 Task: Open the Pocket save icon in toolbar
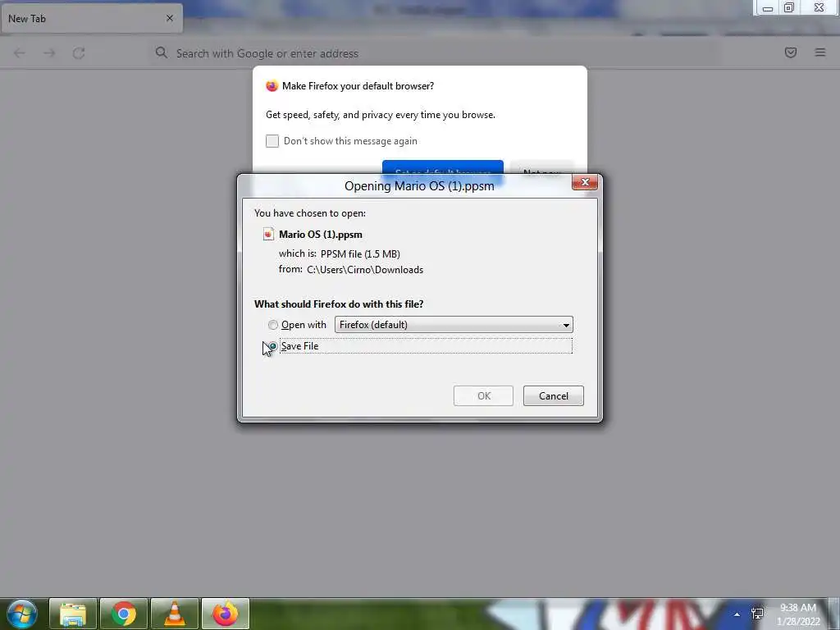click(790, 52)
